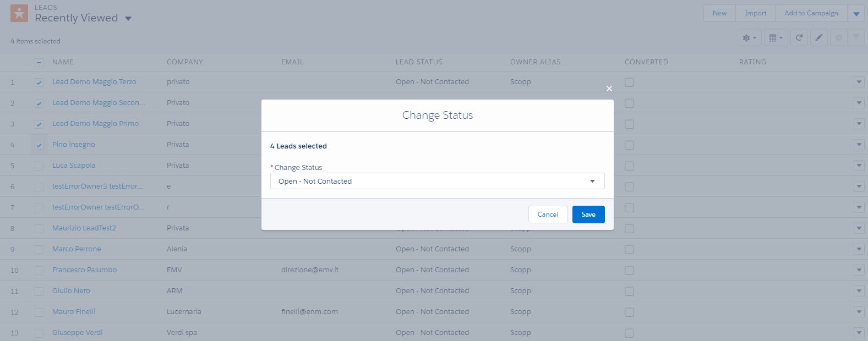
Task: Open more actions dropdown beside Add to Campaign
Action: pyautogui.click(x=856, y=14)
